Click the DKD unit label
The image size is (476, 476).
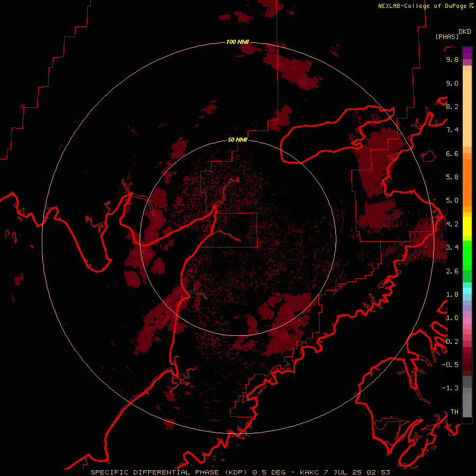coord(465,32)
